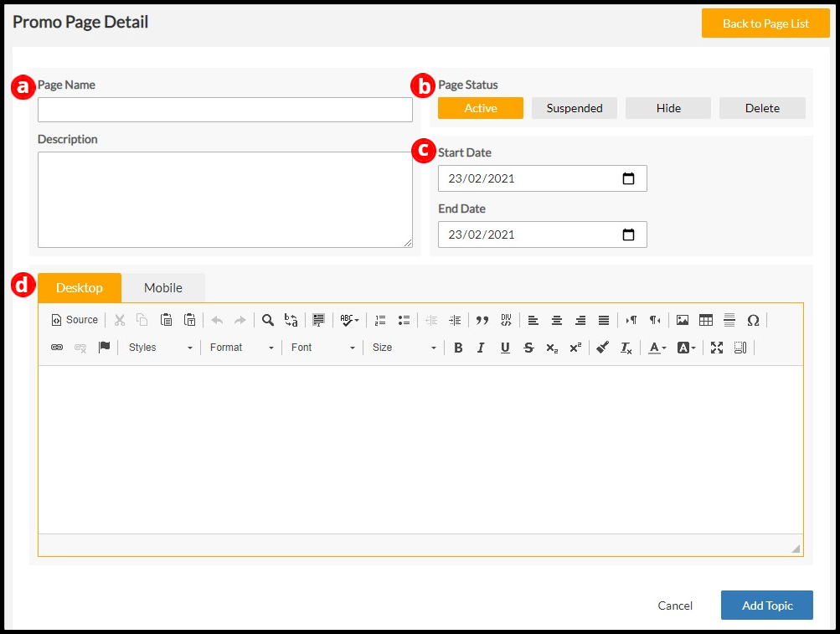The height and width of the screenshot is (634, 840).
Task: Toggle Superscript formatting
Action: [576, 348]
